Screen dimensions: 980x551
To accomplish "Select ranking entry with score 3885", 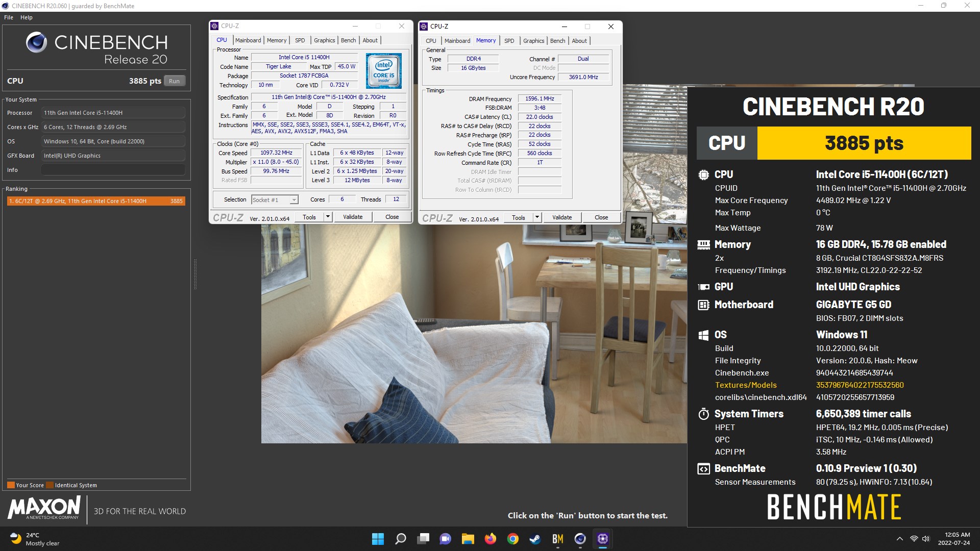I will tap(96, 201).
